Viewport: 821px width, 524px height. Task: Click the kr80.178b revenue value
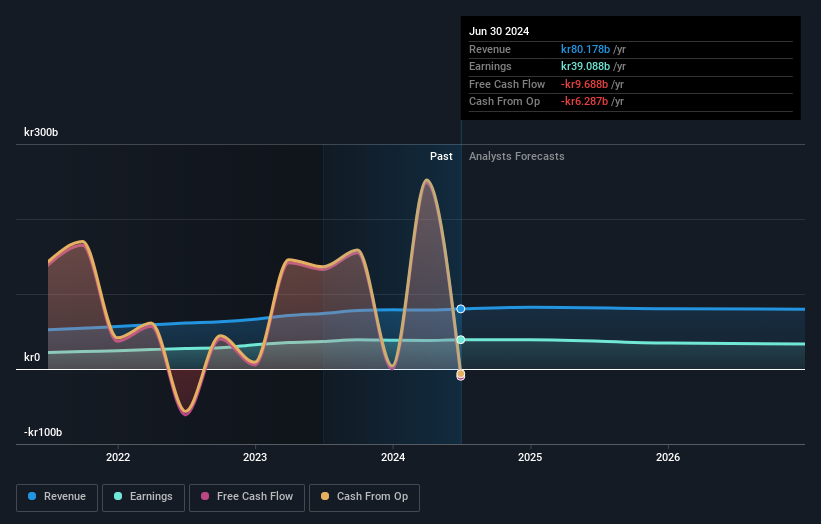(585, 49)
